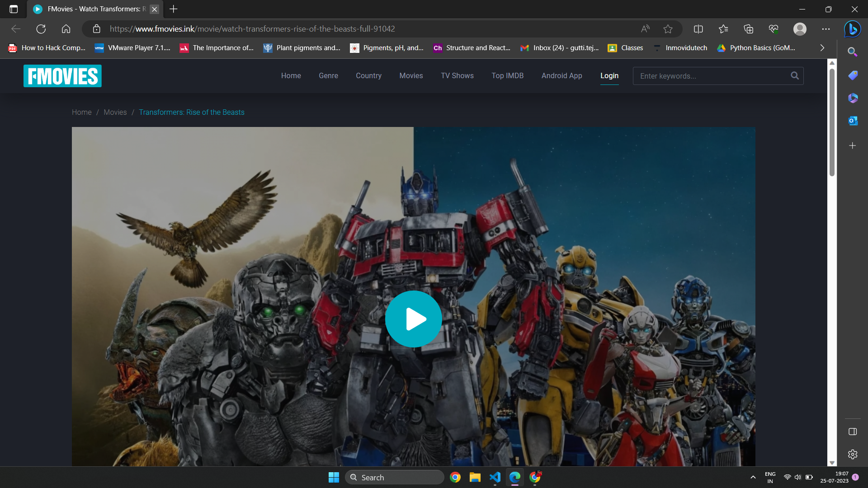
Task: Open How to Hack Comp... bookmark
Action: pyautogui.click(x=47, y=48)
